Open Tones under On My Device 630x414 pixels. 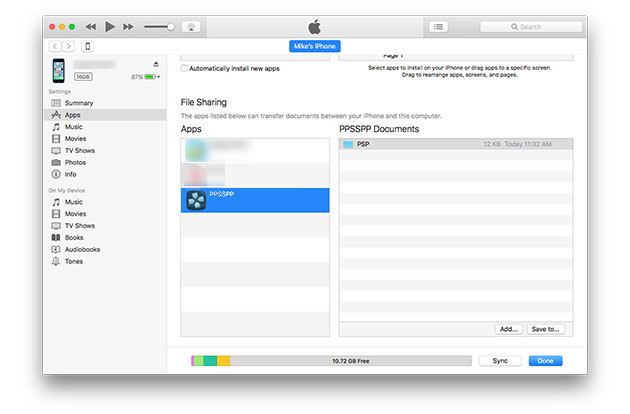[73, 261]
